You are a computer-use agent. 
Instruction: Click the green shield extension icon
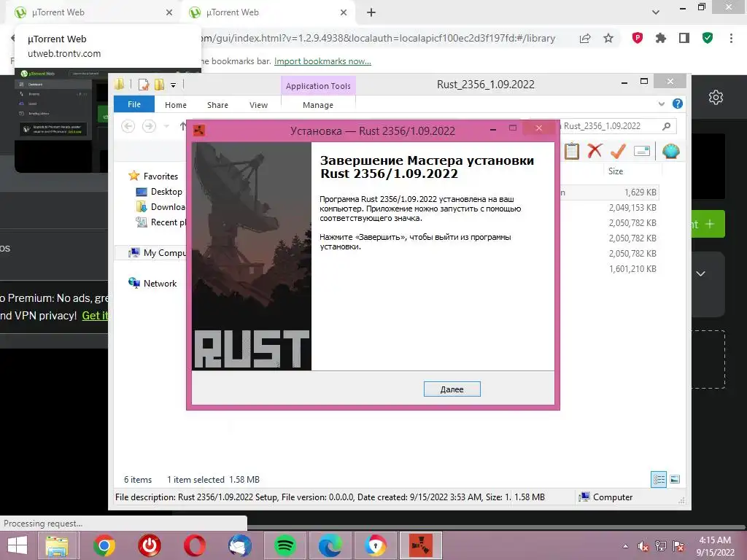(708, 38)
